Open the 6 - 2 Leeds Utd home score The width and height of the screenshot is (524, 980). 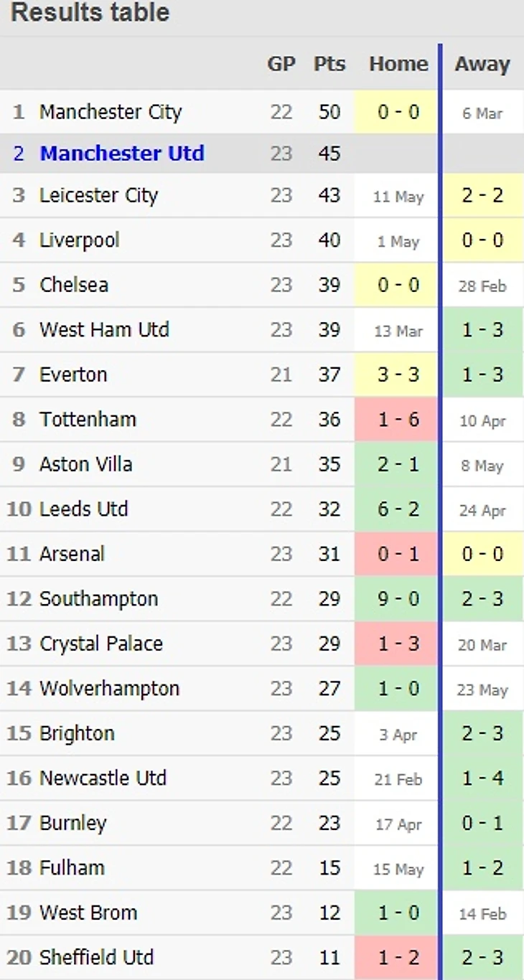tap(398, 509)
